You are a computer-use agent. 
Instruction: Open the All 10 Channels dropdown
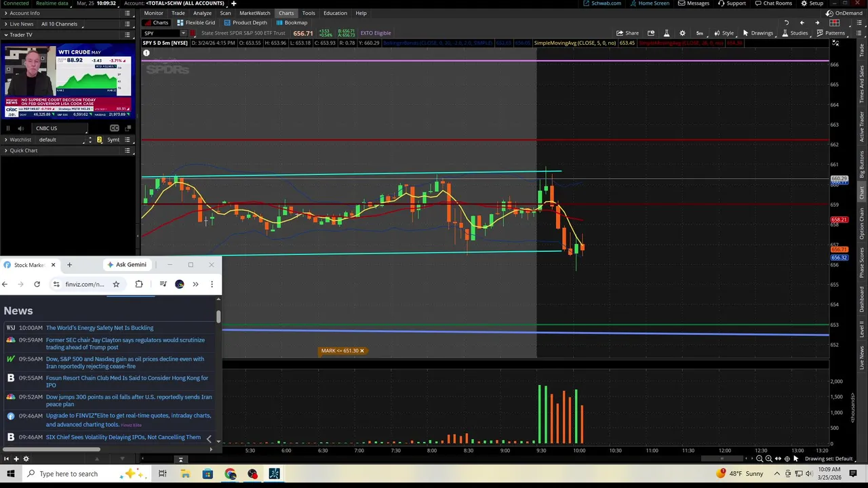[x=62, y=24]
